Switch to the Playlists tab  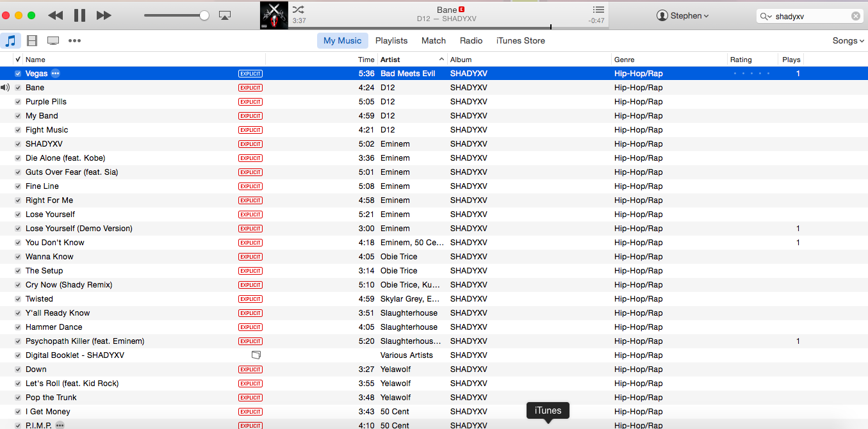(391, 40)
